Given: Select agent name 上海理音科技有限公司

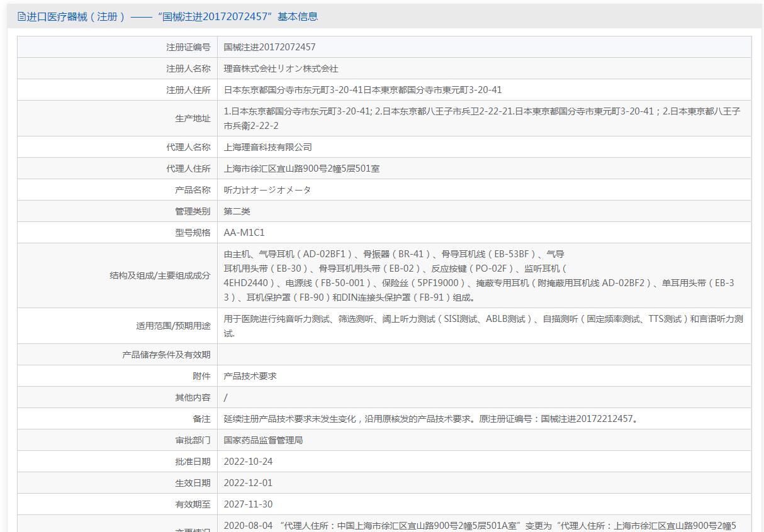Looking at the screenshot, I should point(268,147).
